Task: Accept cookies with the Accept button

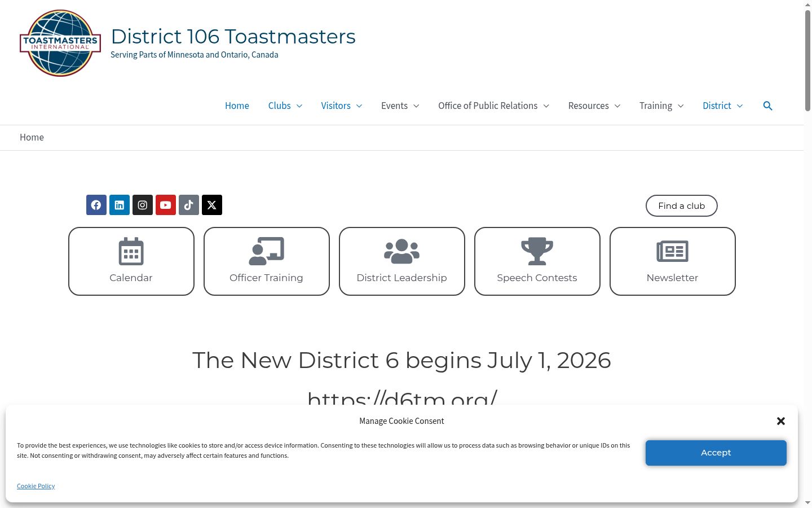Action: [716, 453]
